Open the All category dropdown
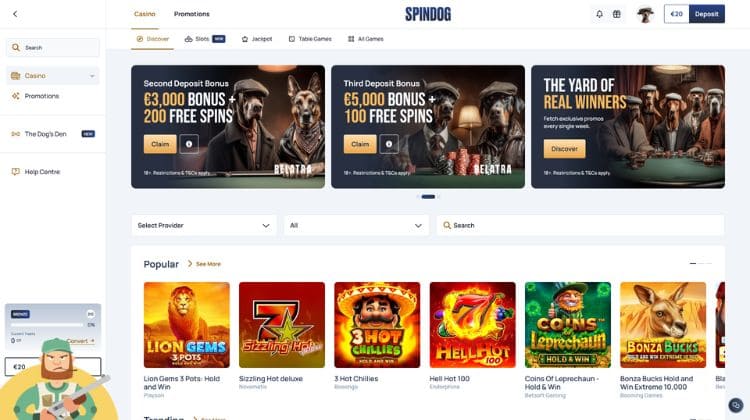This screenshot has width=750, height=420. [356, 225]
